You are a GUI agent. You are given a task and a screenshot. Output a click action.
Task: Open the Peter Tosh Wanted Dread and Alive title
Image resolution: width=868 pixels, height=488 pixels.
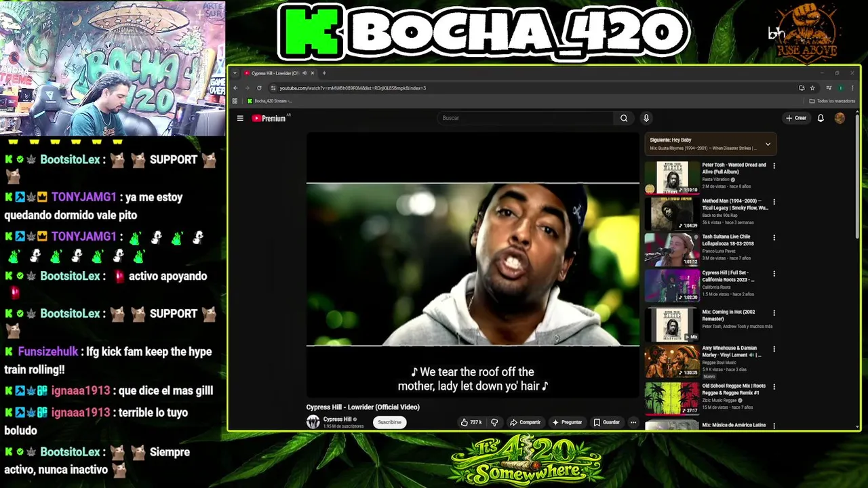(734, 168)
